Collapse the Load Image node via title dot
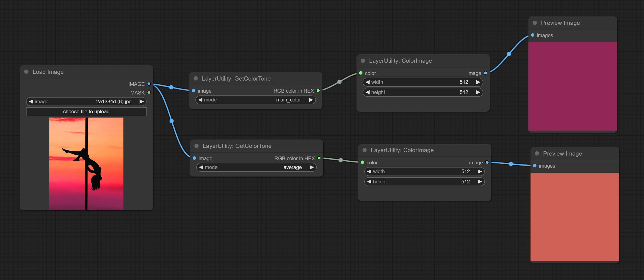This screenshot has width=644, height=280. 26,72
